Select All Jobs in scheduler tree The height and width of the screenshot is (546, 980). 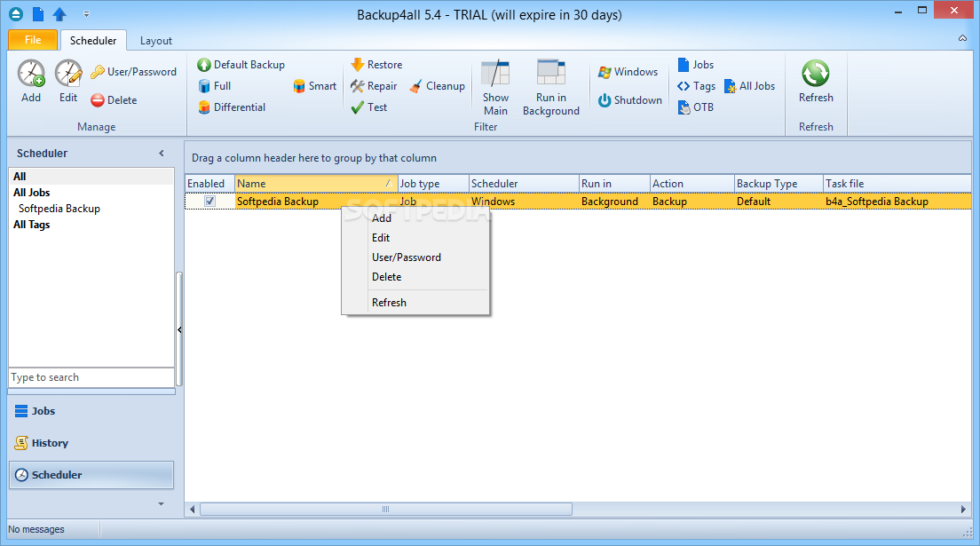click(32, 193)
